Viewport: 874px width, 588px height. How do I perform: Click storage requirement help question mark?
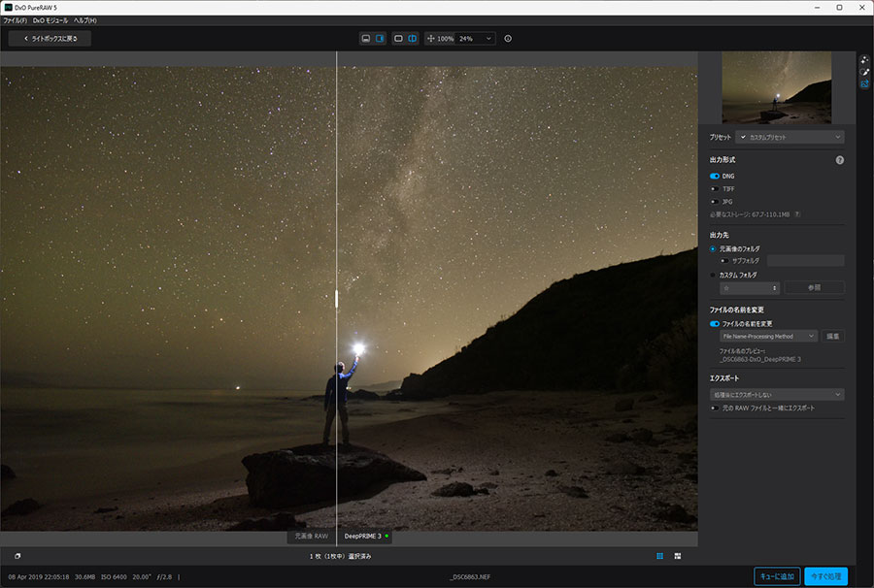(x=797, y=214)
